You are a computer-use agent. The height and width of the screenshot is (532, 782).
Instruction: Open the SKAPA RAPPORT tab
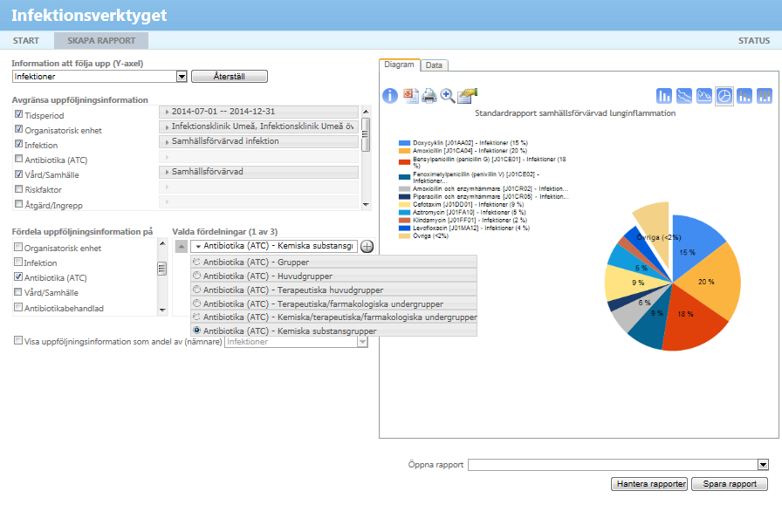[101, 41]
